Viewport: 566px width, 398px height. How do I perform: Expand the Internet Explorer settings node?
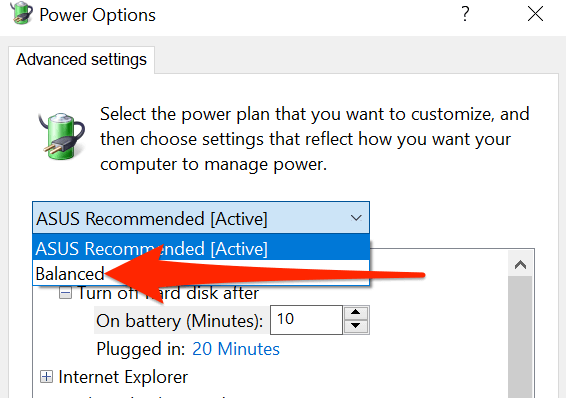coord(46,377)
